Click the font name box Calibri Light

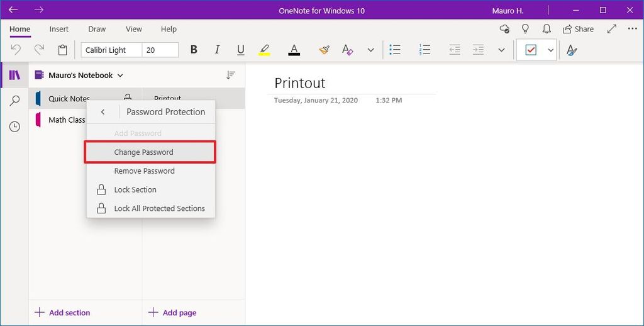pyautogui.click(x=111, y=50)
